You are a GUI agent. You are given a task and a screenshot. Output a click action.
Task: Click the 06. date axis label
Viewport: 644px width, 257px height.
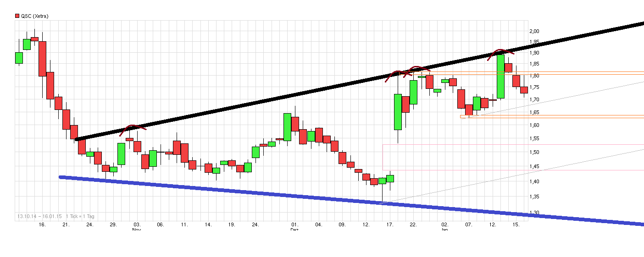pos(160,225)
